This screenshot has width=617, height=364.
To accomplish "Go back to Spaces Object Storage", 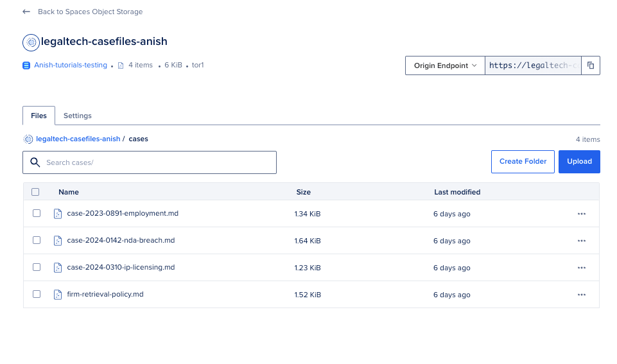I will (x=90, y=12).
